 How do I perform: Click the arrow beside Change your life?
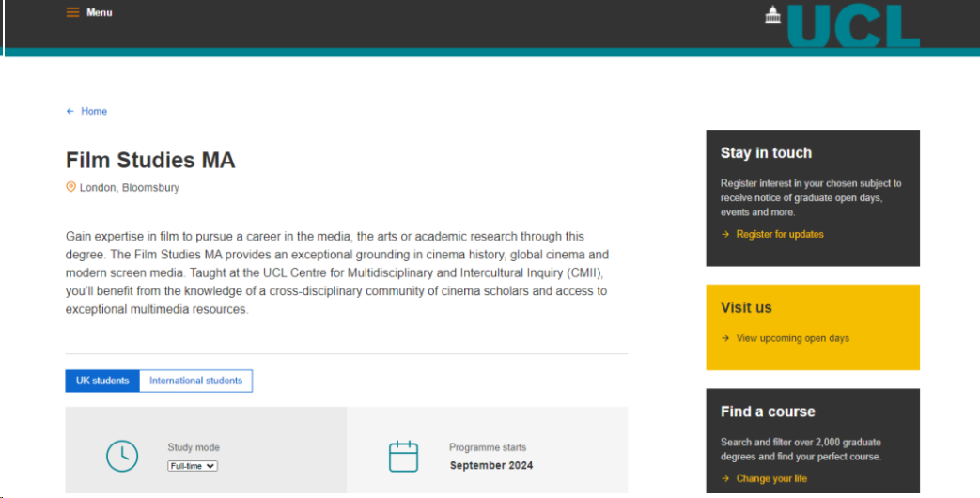click(x=725, y=478)
